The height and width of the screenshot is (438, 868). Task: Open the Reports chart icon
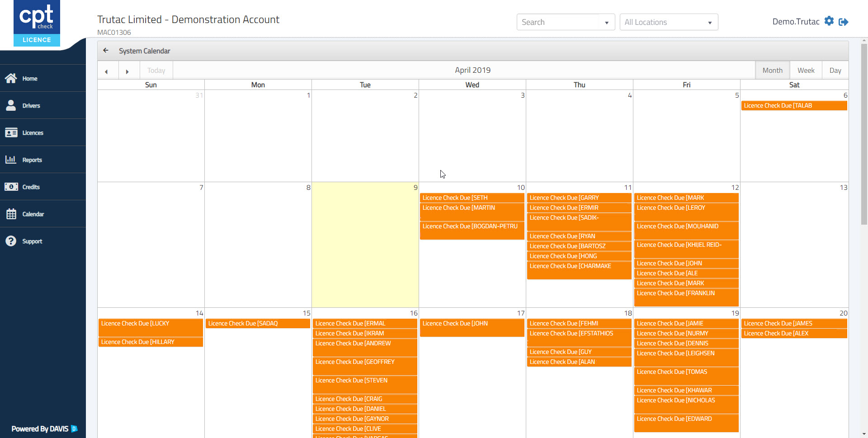[11, 160]
